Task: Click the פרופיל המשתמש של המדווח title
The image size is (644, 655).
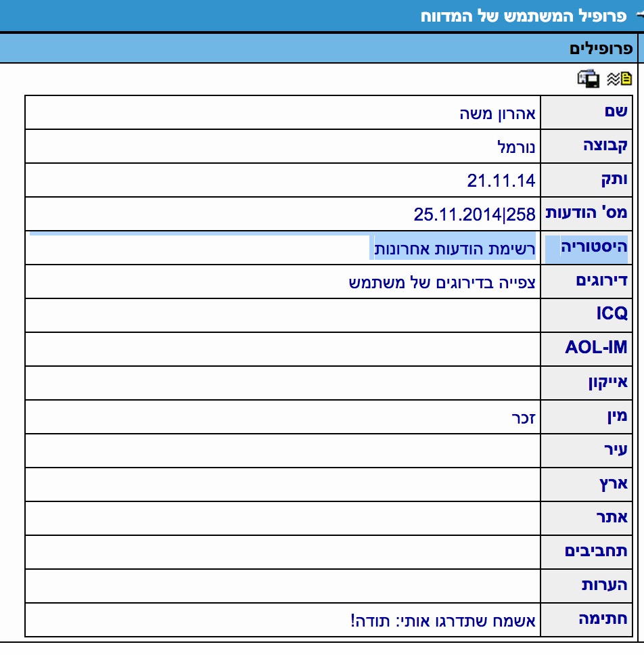Action: (522, 16)
